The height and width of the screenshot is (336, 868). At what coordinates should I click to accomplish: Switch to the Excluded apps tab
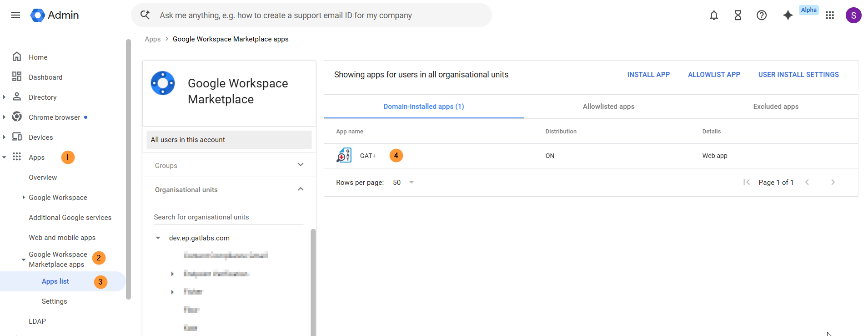click(x=776, y=107)
